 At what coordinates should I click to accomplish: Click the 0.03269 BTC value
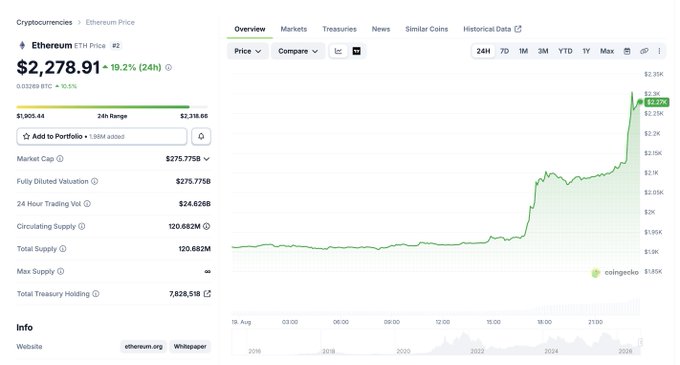(34, 86)
